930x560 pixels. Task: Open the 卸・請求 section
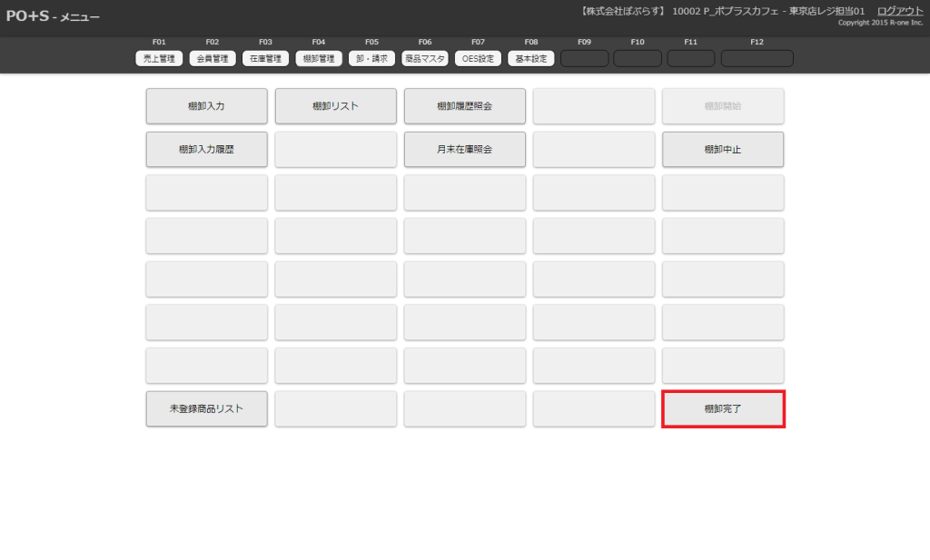point(371,59)
